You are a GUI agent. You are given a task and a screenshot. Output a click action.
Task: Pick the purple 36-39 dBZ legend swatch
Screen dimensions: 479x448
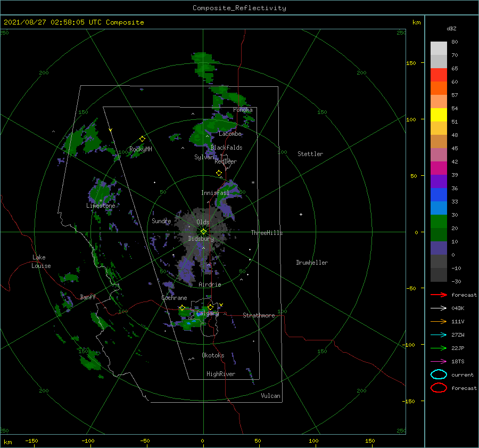tap(439, 182)
